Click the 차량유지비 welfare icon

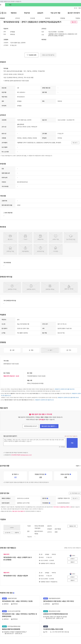click(x=40, y=237)
